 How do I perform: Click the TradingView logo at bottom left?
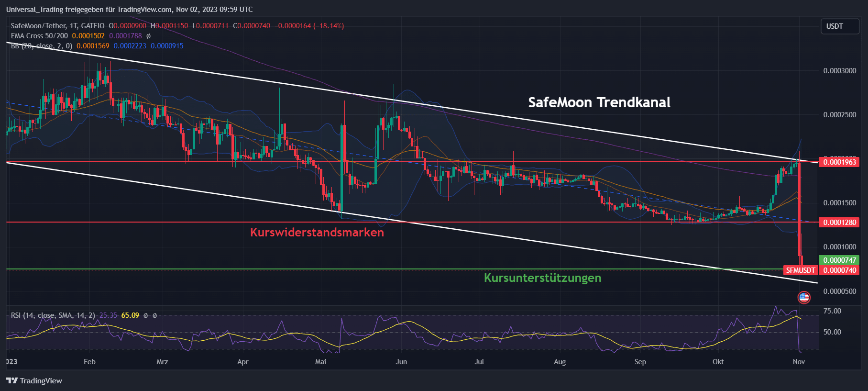pyautogui.click(x=34, y=380)
